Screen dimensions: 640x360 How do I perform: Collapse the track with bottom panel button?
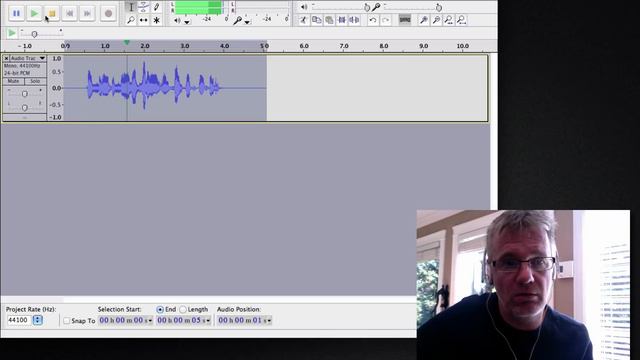[24, 118]
